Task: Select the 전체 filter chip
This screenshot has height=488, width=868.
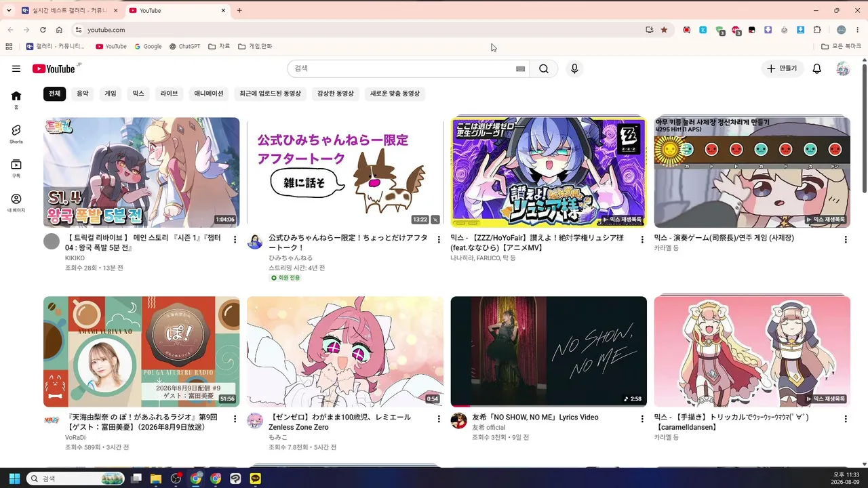Action: tap(54, 94)
